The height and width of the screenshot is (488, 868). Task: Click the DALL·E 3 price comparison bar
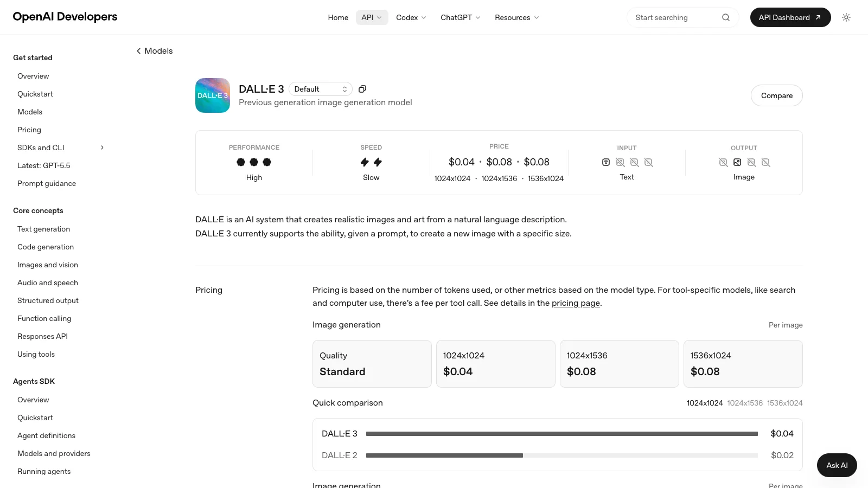coord(562,434)
